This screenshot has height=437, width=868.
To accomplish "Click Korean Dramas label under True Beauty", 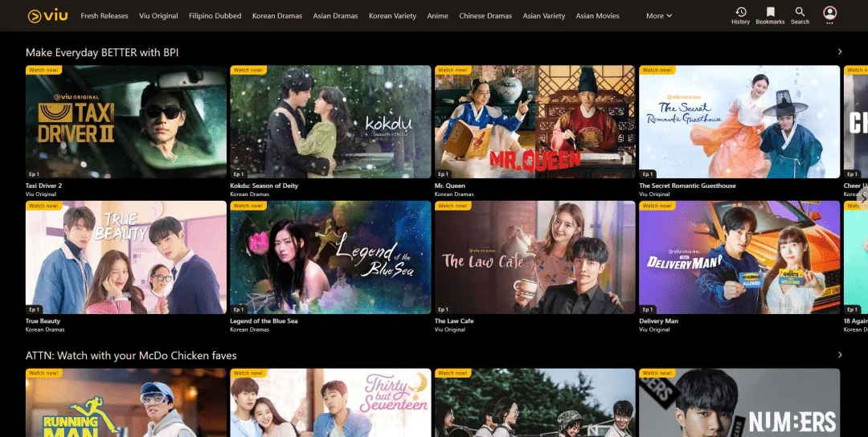I will point(45,329).
